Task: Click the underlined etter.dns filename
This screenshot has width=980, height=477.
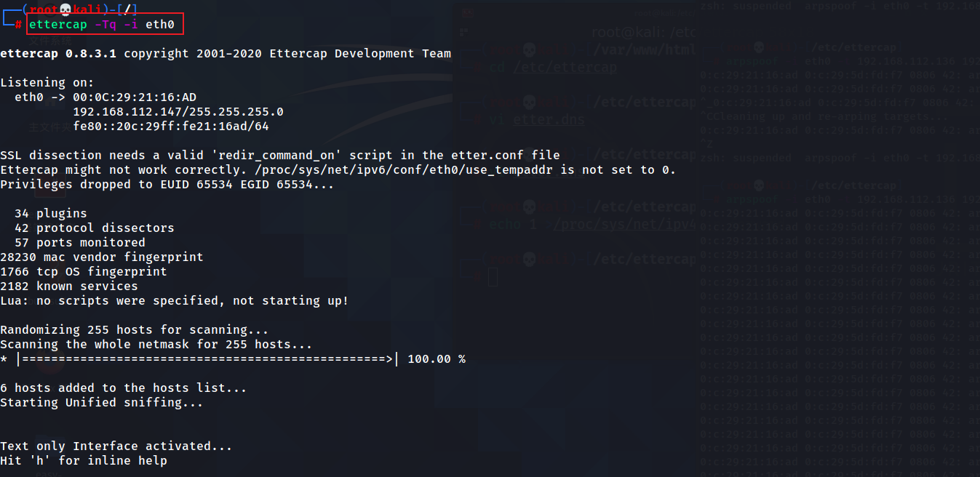Action: click(x=549, y=120)
